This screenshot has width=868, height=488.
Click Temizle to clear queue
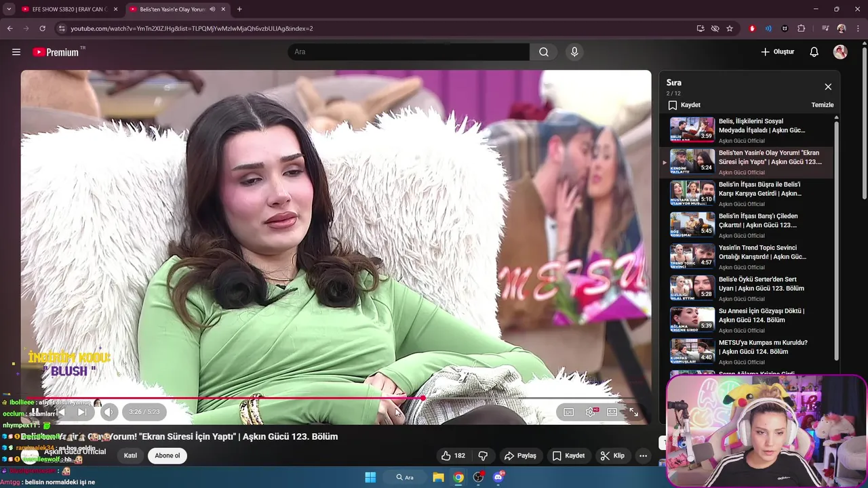coord(823,105)
